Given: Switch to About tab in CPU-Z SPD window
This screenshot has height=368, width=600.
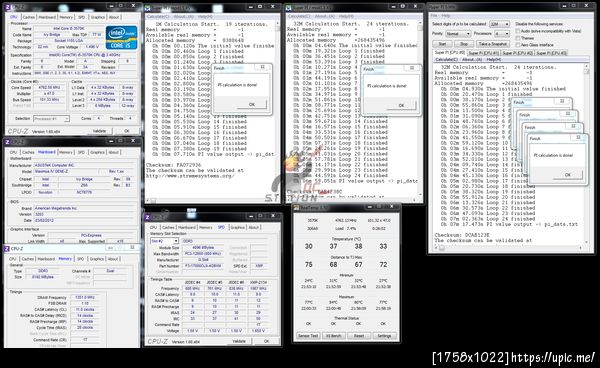Looking at the screenshot, I should pos(253,227).
